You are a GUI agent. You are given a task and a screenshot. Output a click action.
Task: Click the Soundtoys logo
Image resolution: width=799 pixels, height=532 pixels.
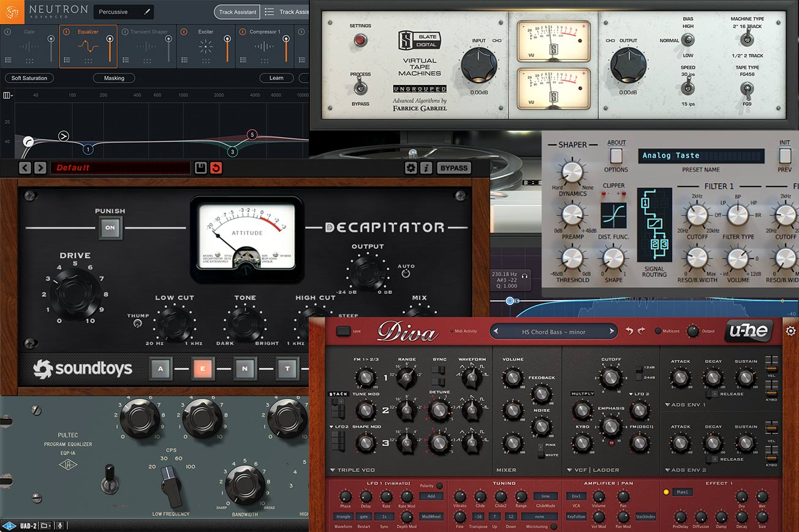pyautogui.click(x=83, y=369)
